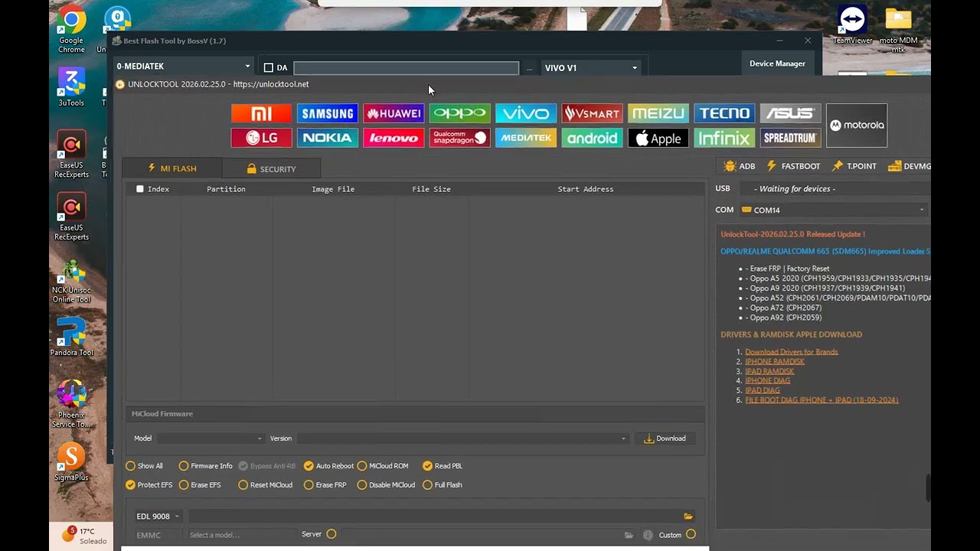Screen dimensions: 980x551
Task: Select the Xiaomi MI brand icon
Action: pyautogui.click(x=261, y=113)
